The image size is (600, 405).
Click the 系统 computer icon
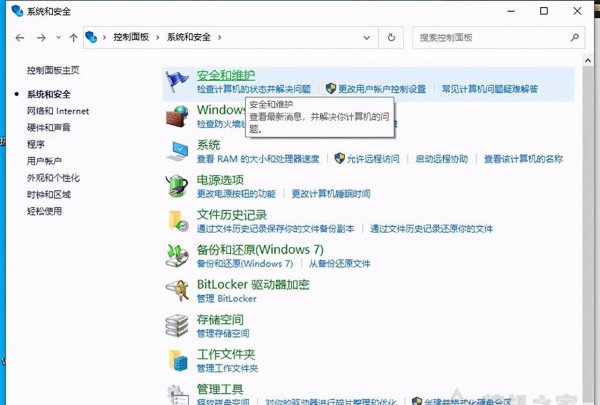(x=177, y=152)
